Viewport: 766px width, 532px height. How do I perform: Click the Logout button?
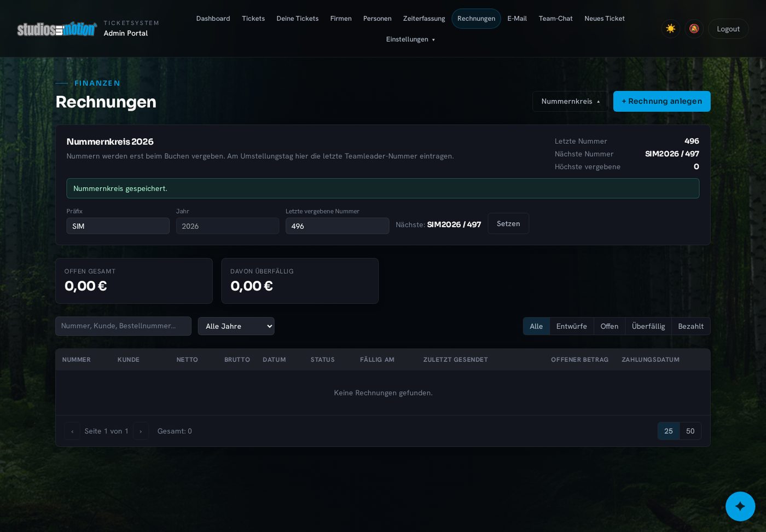coord(728,28)
